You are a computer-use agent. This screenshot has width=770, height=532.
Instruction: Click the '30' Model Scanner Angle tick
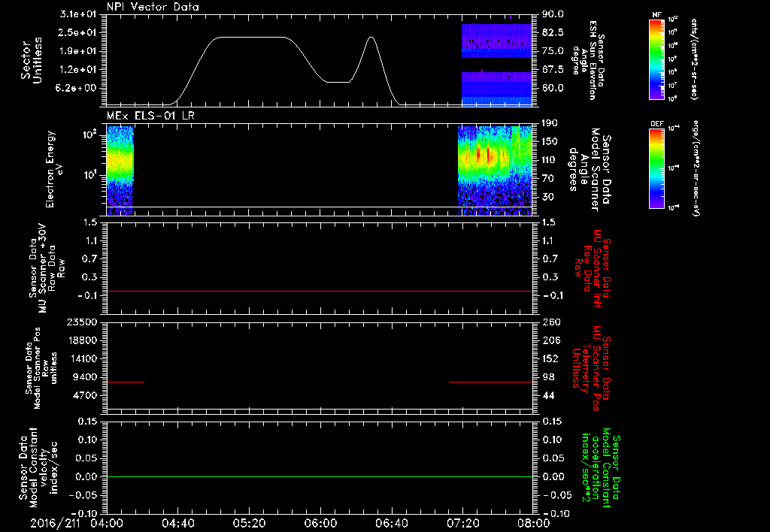547,197
